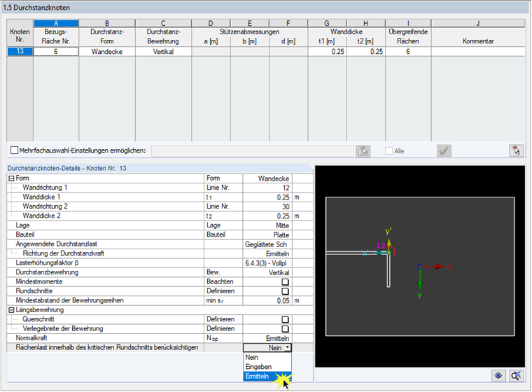The image size is (532, 392).
Task: Click the green checkmark apply button
Action: (444, 150)
